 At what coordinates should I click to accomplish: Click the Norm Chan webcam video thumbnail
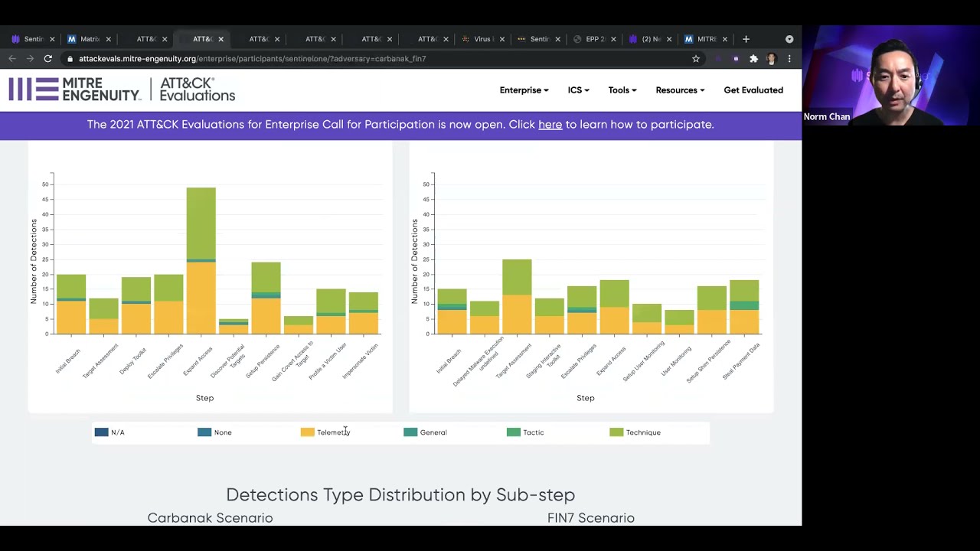click(x=890, y=76)
